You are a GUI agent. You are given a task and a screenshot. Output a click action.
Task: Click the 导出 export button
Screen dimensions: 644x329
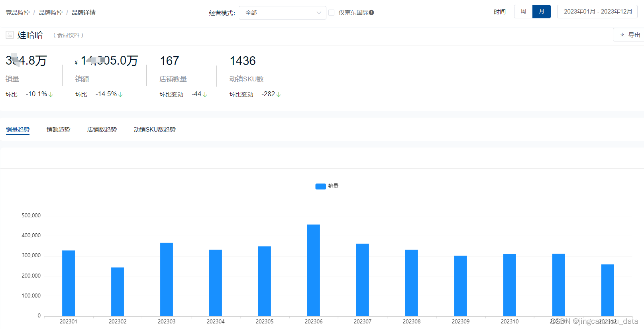point(629,35)
